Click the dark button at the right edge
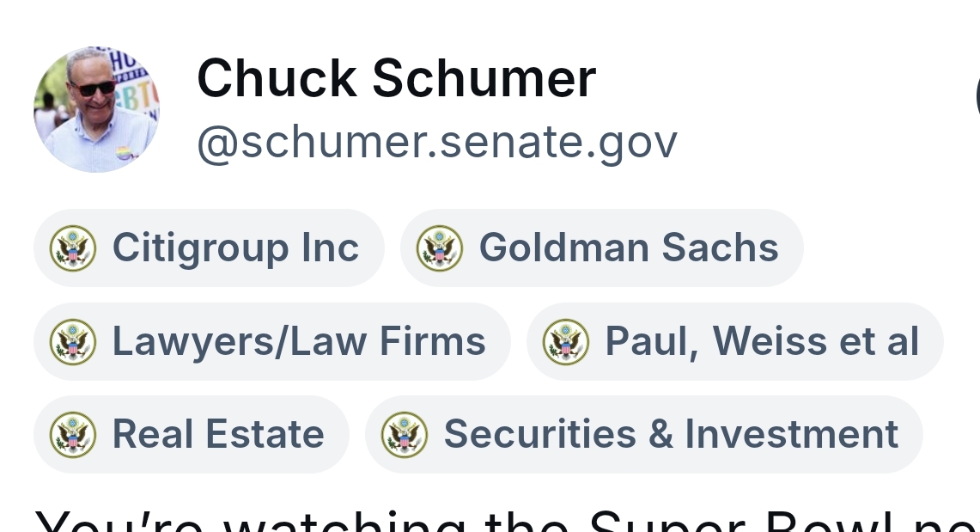The image size is (980, 532). click(x=977, y=96)
